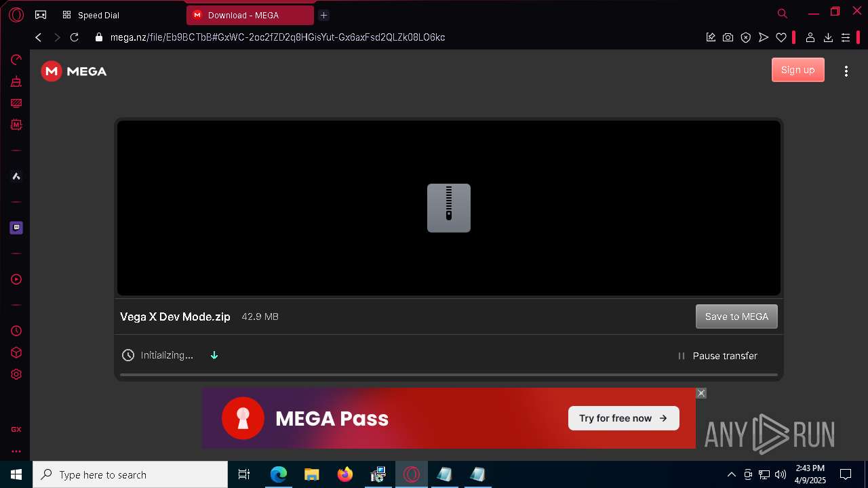
Task: Open Task View on the taskbar
Action: [x=244, y=474]
